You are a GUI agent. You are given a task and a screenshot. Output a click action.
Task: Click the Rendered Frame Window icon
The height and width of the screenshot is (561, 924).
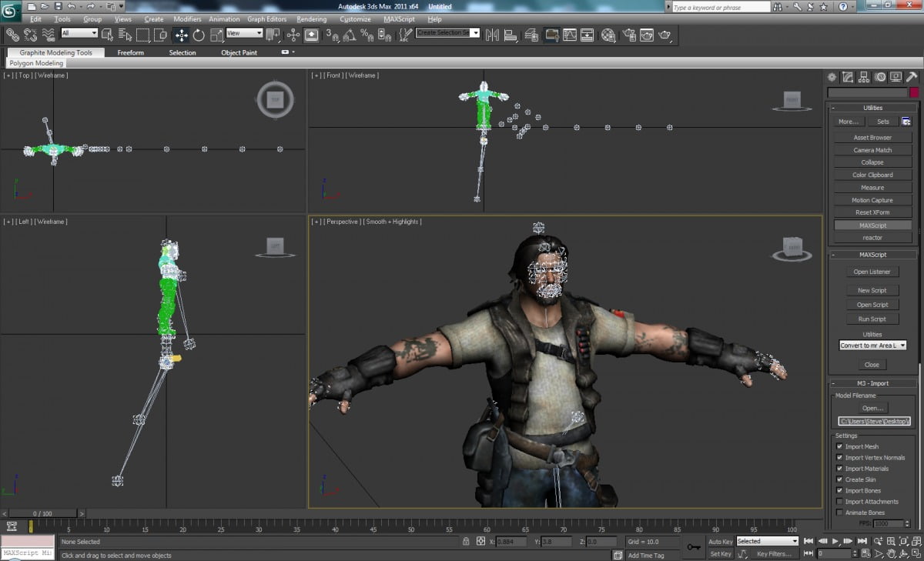647,35
